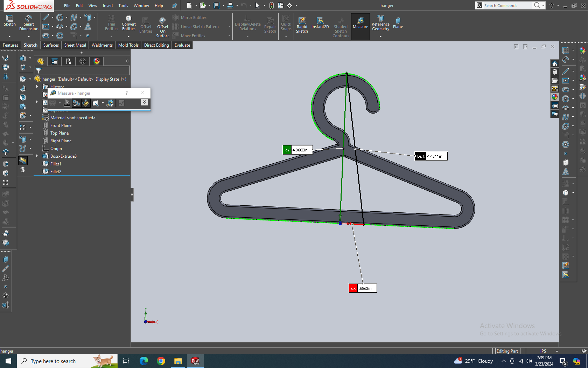588x368 pixels.
Task: Open the Circle tool dropdown arrow in ribbon
Action: pos(67,18)
